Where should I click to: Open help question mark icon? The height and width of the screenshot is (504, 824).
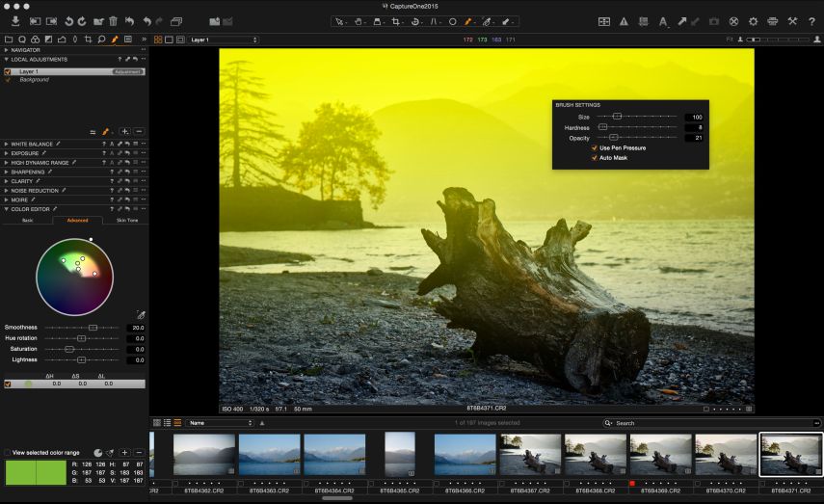(811, 21)
